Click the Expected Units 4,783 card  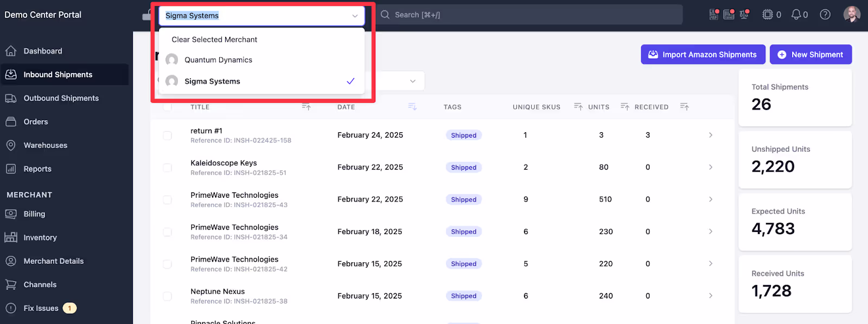pyautogui.click(x=795, y=222)
